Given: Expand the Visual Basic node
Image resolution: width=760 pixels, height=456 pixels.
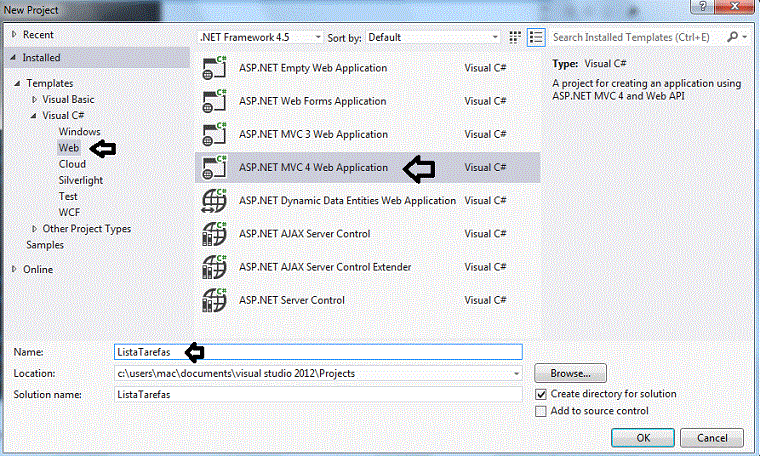Looking at the screenshot, I should pyautogui.click(x=34, y=99).
